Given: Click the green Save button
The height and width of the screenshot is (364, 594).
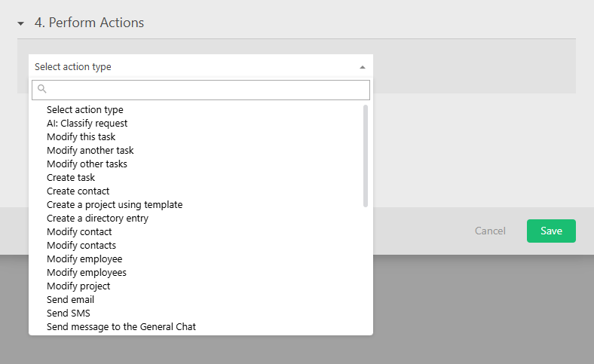Looking at the screenshot, I should point(551,231).
